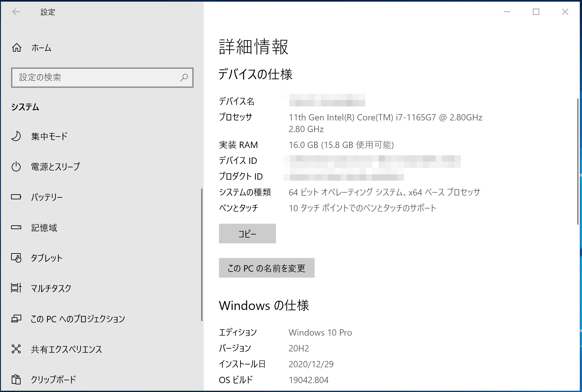This screenshot has height=392, width=582.
Task: Click the install date 2020/12/29
Action: pos(311,364)
